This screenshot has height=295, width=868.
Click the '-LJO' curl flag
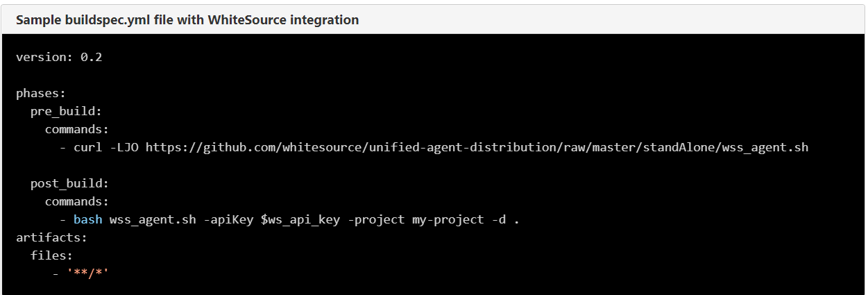coord(124,147)
